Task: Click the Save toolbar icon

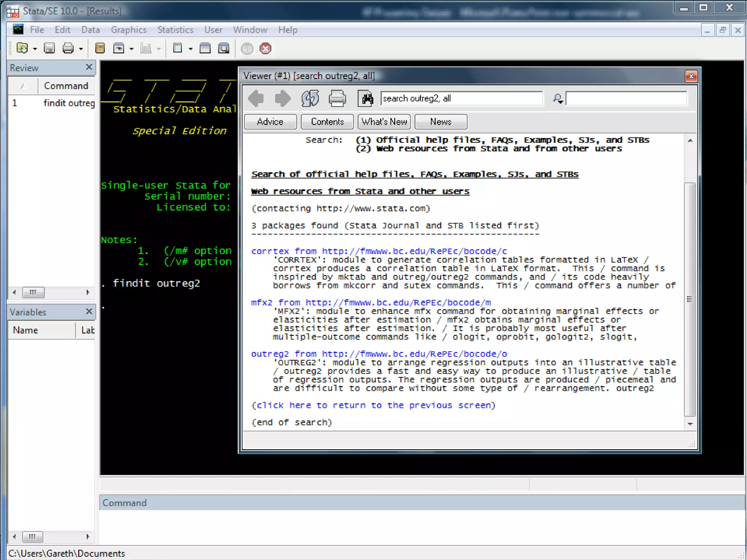Action: coord(49,48)
